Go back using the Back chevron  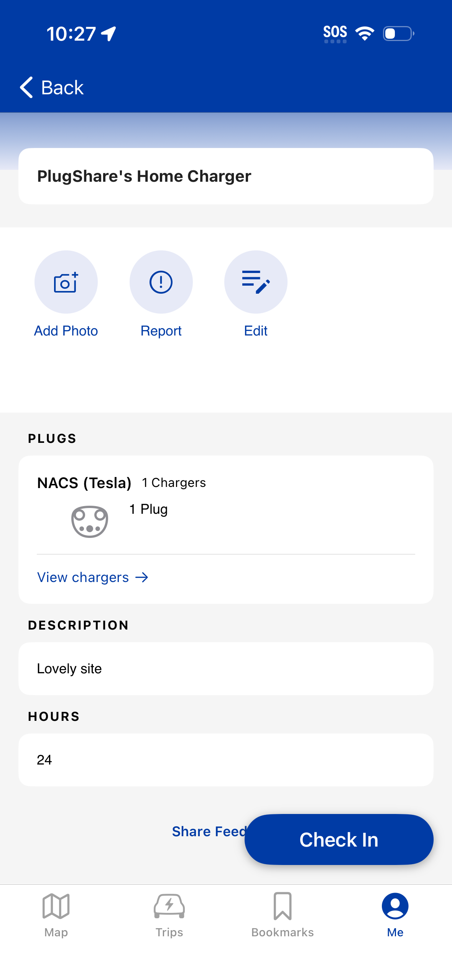27,87
